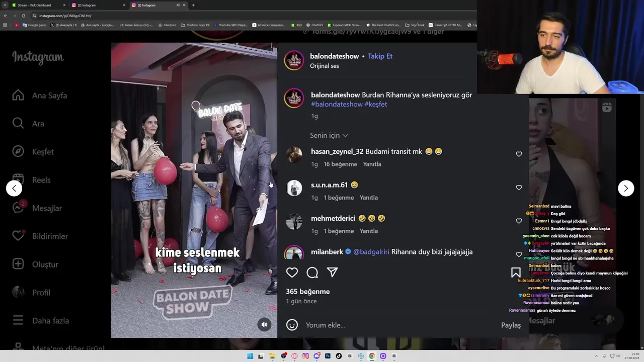View 16 beğenme on hasan_zeynel_32 comment
The height and width of the screenshot is (362, 644).
click(341, 164)
